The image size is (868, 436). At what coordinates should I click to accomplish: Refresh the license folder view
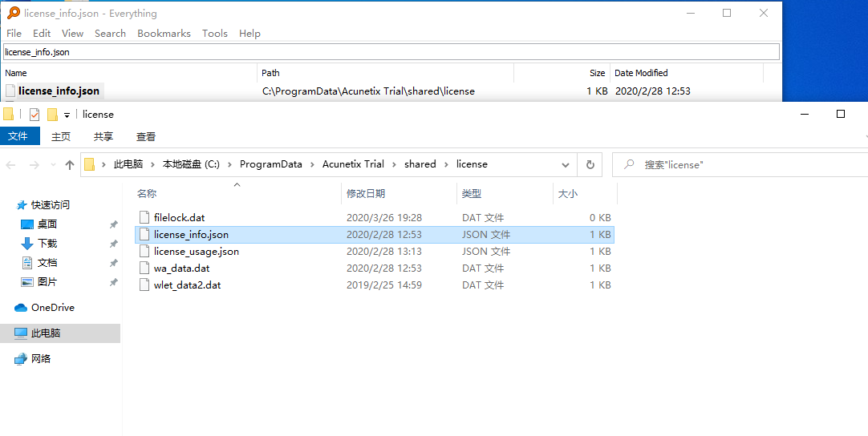tap(590, 165)
